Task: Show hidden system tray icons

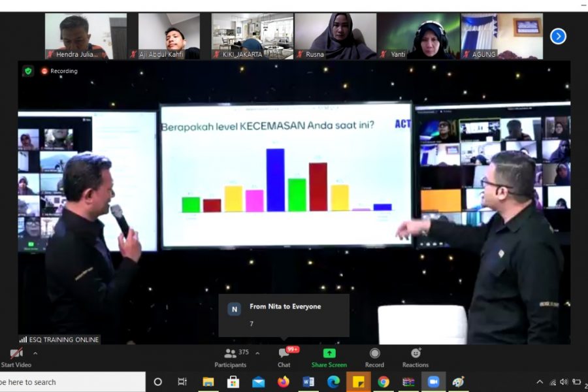Action: tap(540, 382)
